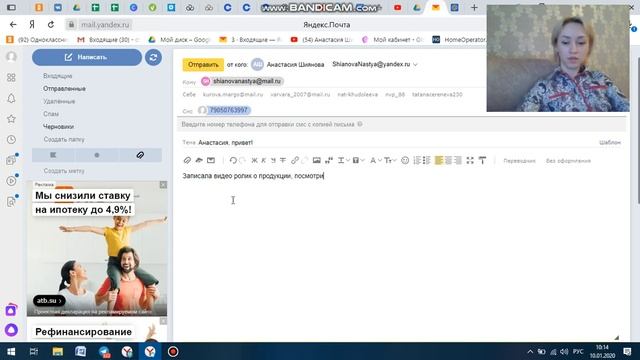Image resolution: width=640 pixels, height=360 pixels.
Task: Open the star favorites icon in left rail
Action: (x=11, y=119)
